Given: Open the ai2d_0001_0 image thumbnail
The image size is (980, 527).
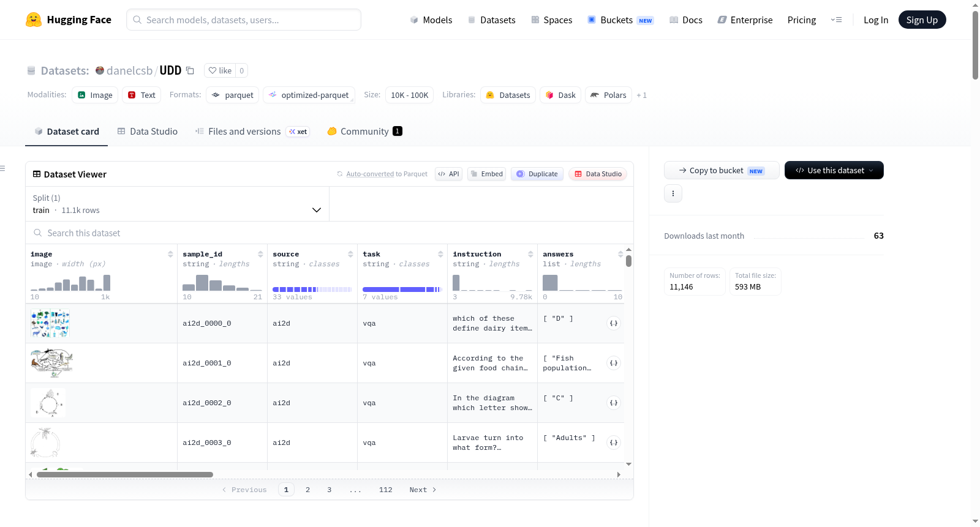Looking at the screenshot, I should coord(52,363).
